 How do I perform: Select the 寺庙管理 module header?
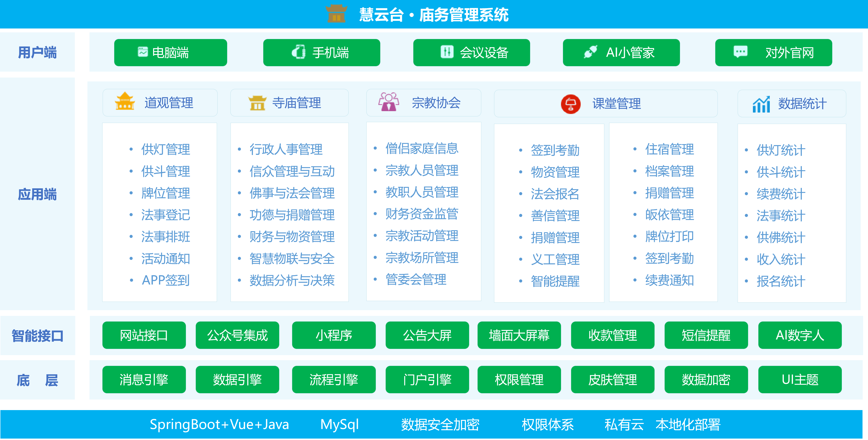tap(290, 103)
